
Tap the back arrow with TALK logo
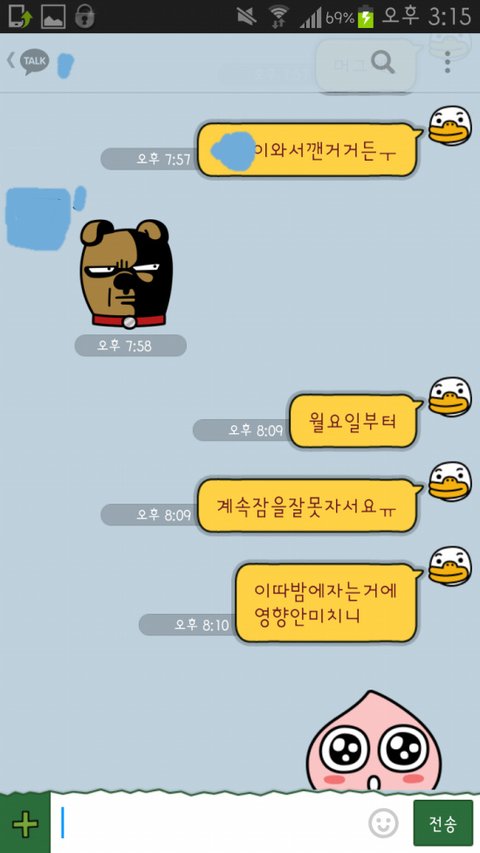(x=27, y=61)
